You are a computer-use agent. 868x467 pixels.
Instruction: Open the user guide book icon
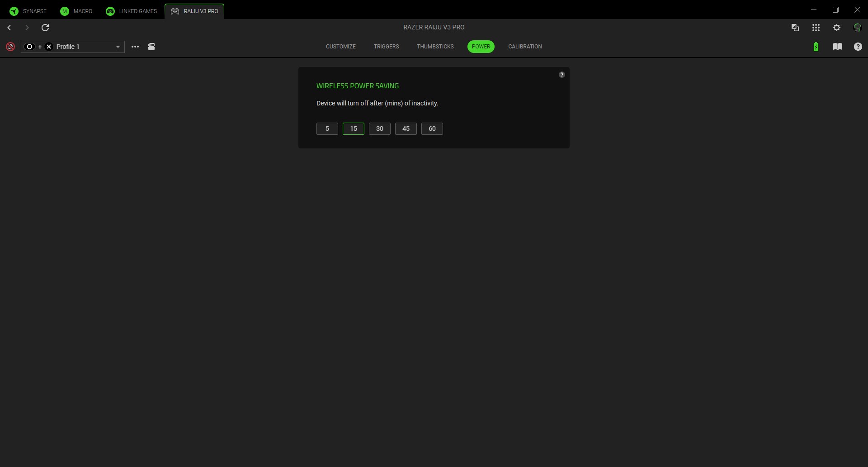(837, 47)
